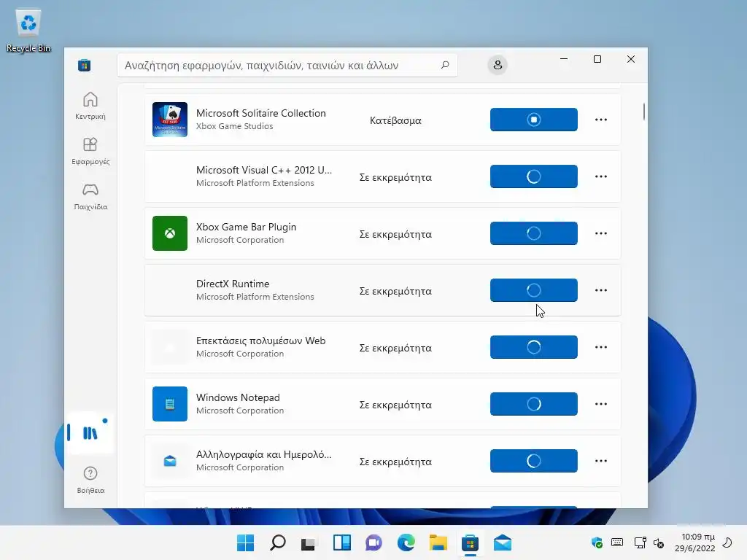The width and height of the screenshot is (747, 560).
Task: Open Windows Security tray icon
Action: [597, 542]
